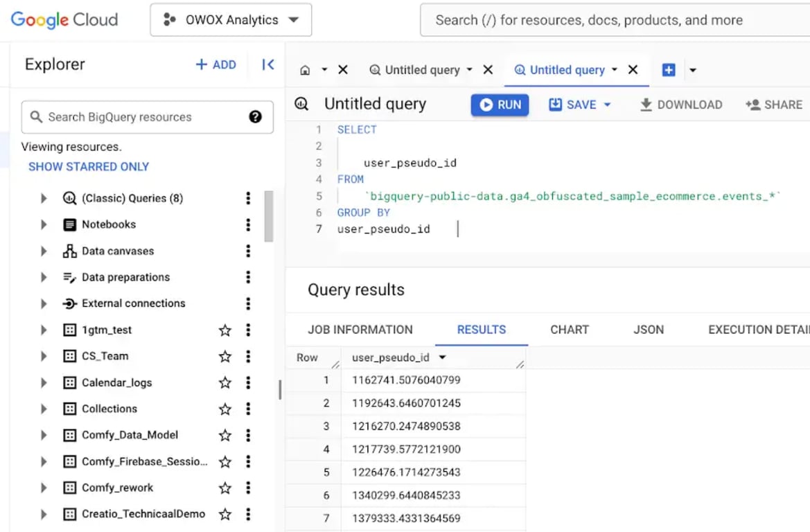
Task: Open actions menu for External connections
Action: pos(248,303)
